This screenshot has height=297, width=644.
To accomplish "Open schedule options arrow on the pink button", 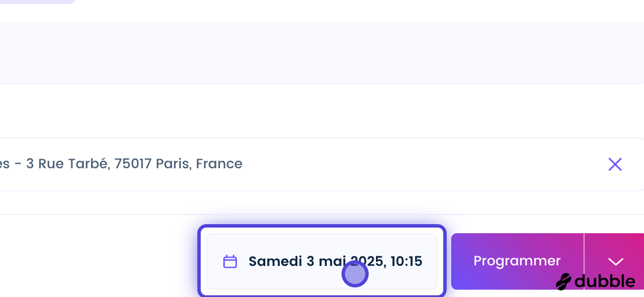I will [x=615, y=261].
